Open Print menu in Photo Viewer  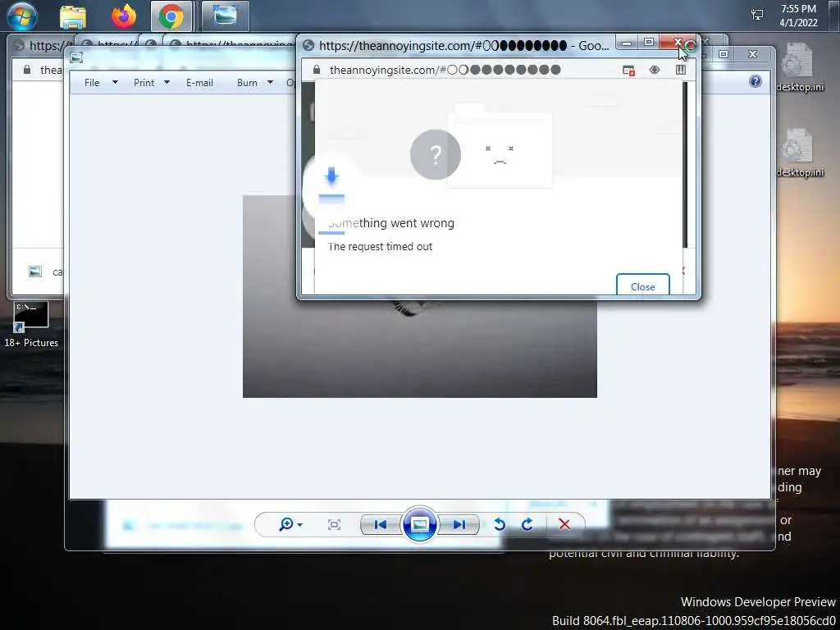tap(144, 83)
